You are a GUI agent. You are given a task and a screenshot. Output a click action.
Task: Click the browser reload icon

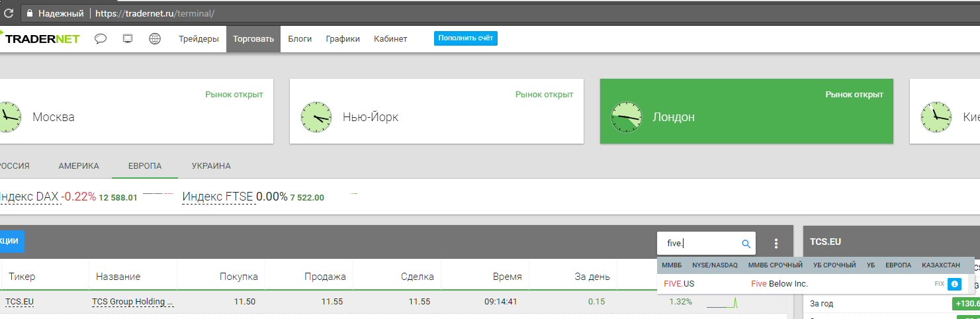[9, 13]
